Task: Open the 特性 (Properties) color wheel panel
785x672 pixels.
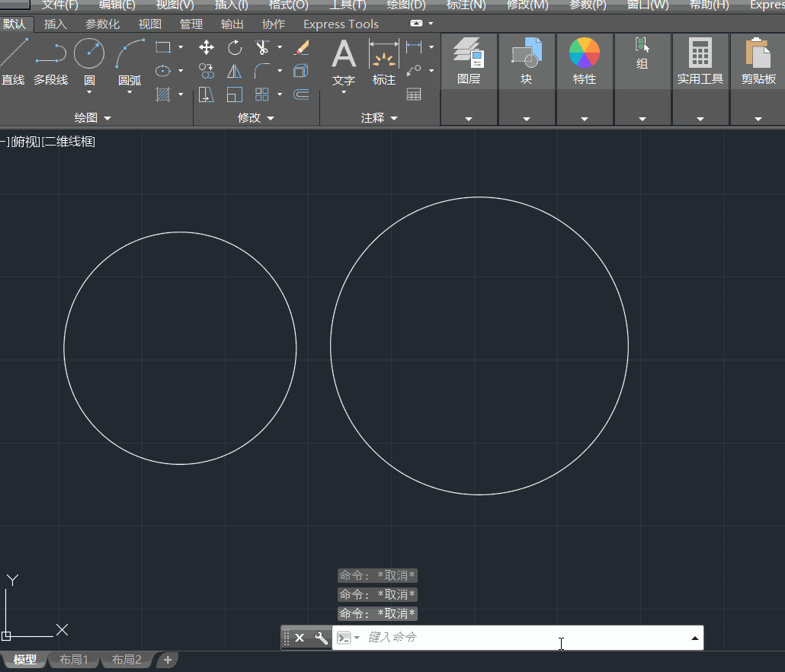Action: click(585, 62)
